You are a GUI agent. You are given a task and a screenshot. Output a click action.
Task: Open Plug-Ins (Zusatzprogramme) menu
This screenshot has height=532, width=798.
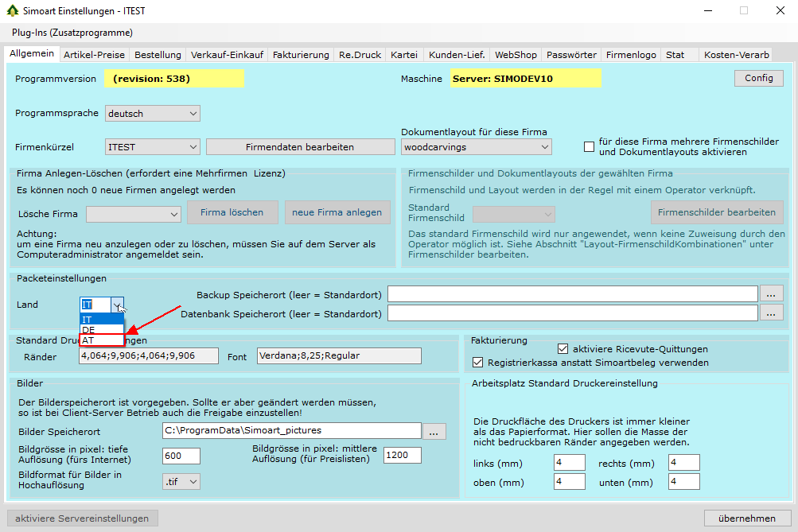pos(72,33)
